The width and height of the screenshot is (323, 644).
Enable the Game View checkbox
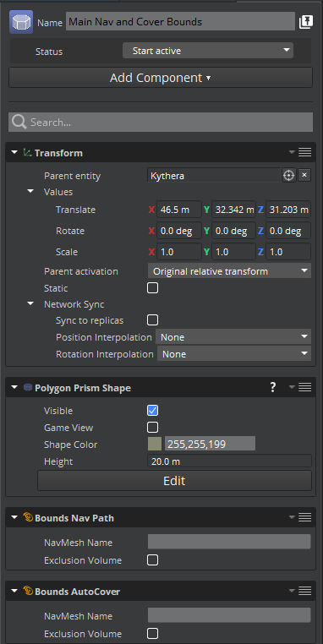coord(152,428)
